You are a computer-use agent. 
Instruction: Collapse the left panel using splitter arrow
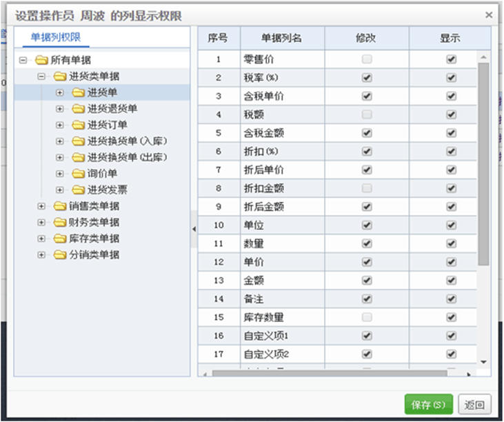click(x=194, y=228)
